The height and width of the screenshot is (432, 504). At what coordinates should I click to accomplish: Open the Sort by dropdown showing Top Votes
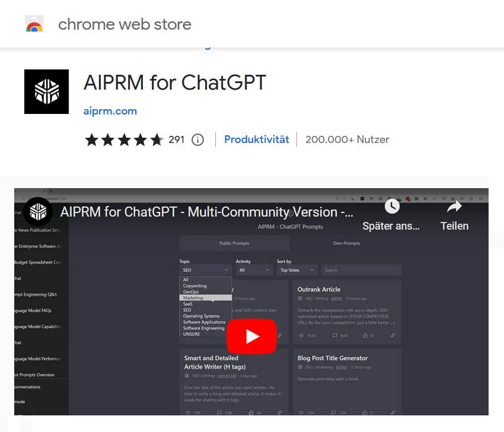coord(297,270)
